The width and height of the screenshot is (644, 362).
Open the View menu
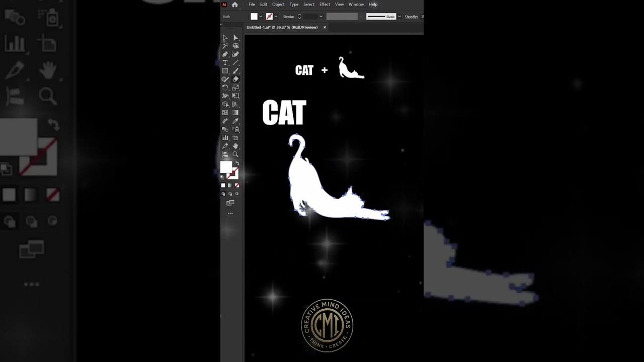pyautogui.click(x=340, y=5)
